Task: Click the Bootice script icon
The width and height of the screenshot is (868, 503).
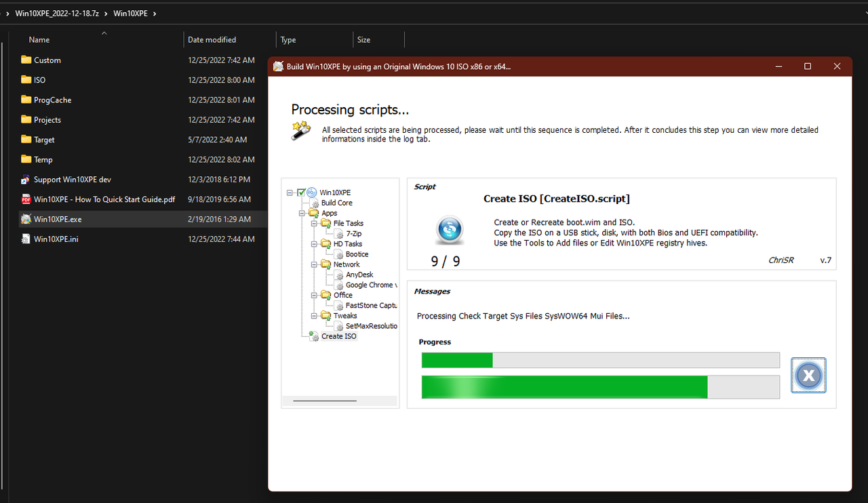Action: point(339,254)
